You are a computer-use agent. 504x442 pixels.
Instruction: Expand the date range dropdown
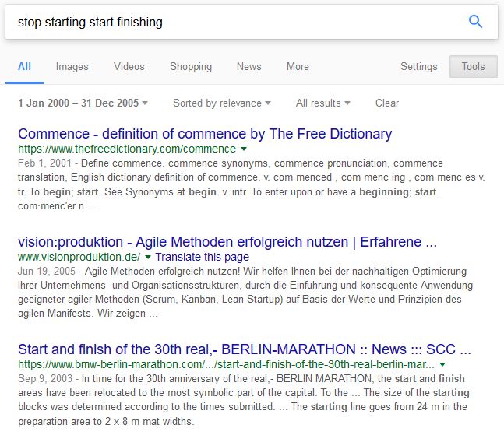(83, 103)
